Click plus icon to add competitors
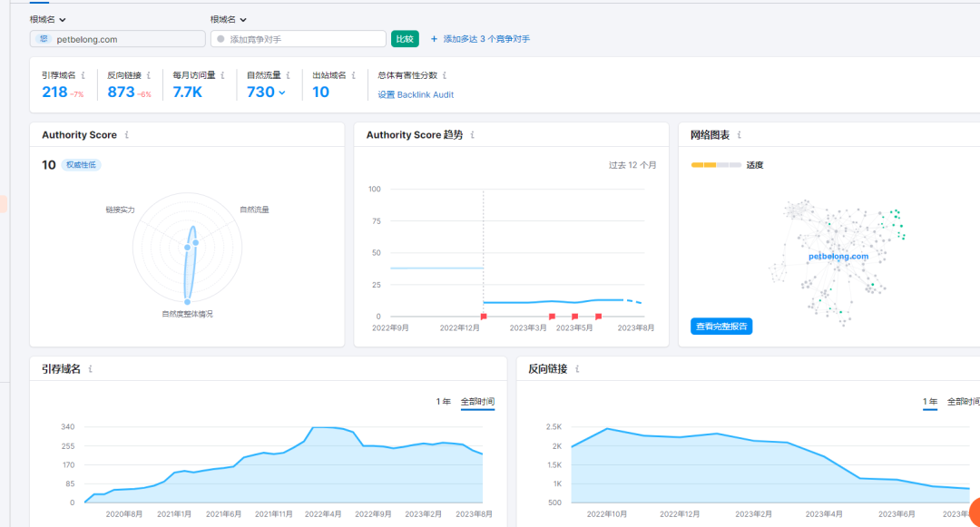 tap(434, 39)
